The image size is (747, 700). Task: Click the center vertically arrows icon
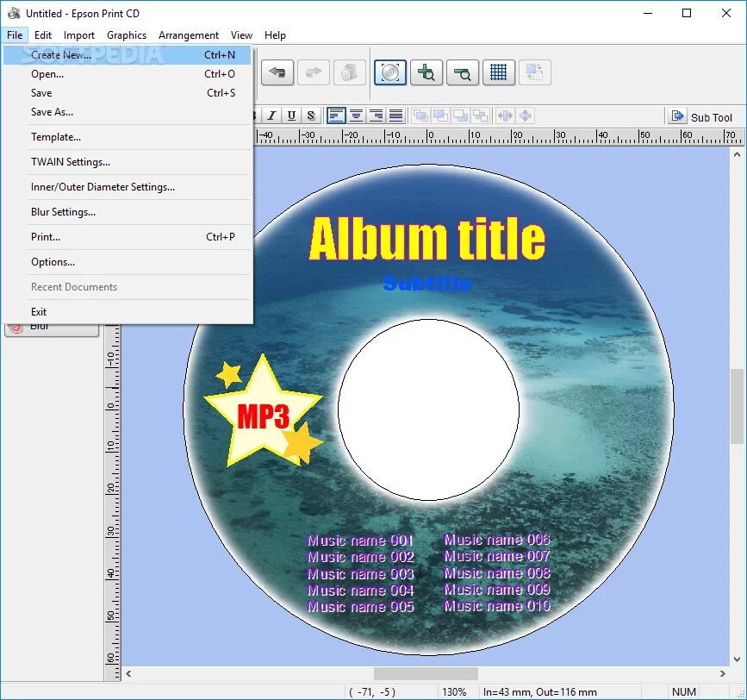coord(525,116)
